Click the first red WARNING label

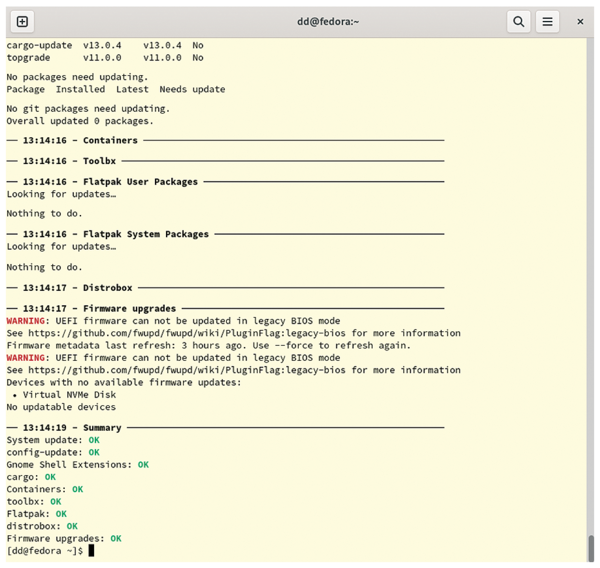click(x=26, y=321)
